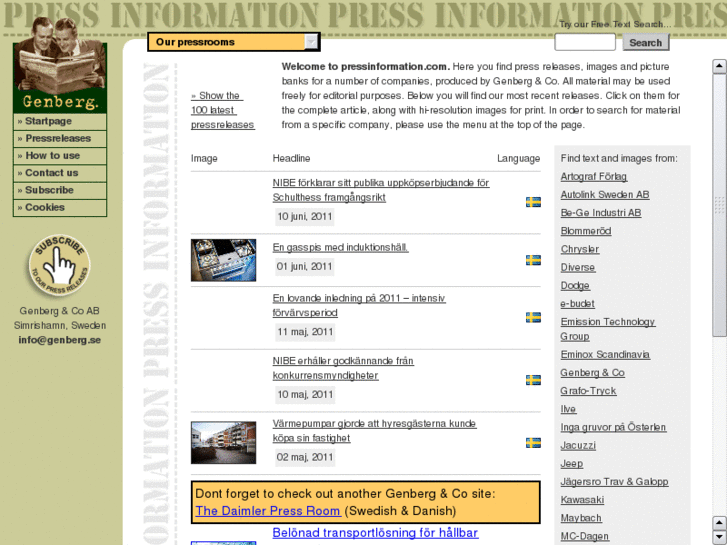The width and height of the screenshot is (727, 545).
Task: Click Swedish flag for NIBE förklarar release
Action: click(x=533, y=202)
